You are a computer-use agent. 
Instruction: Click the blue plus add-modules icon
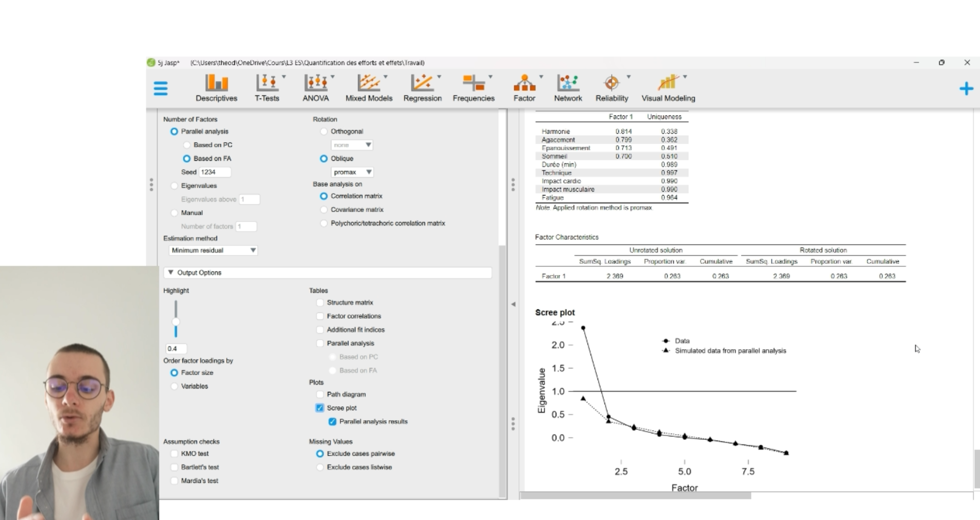966,89
